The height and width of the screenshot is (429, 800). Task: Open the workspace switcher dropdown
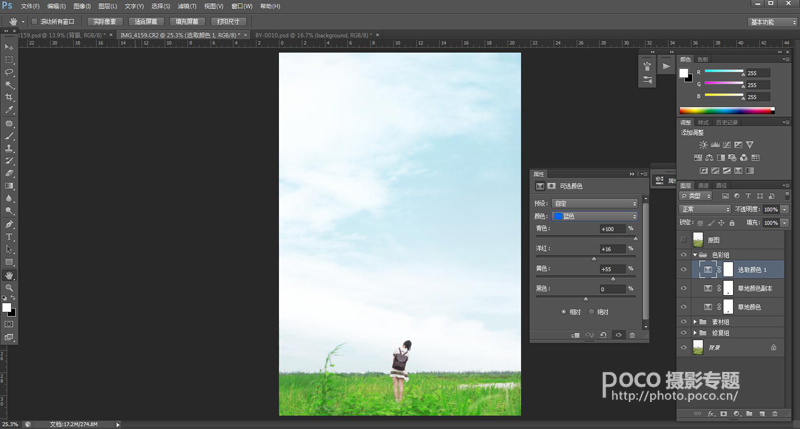[x=772, y=22]
